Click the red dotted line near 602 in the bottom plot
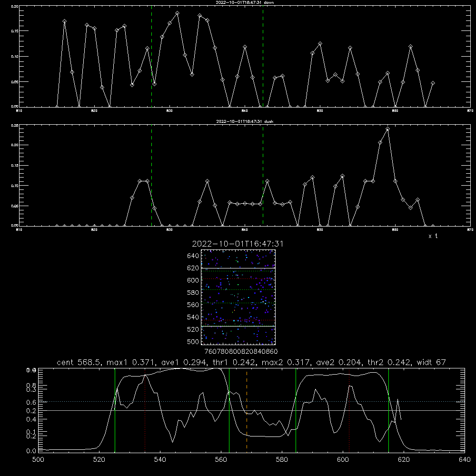 click(x=349, y=410)
